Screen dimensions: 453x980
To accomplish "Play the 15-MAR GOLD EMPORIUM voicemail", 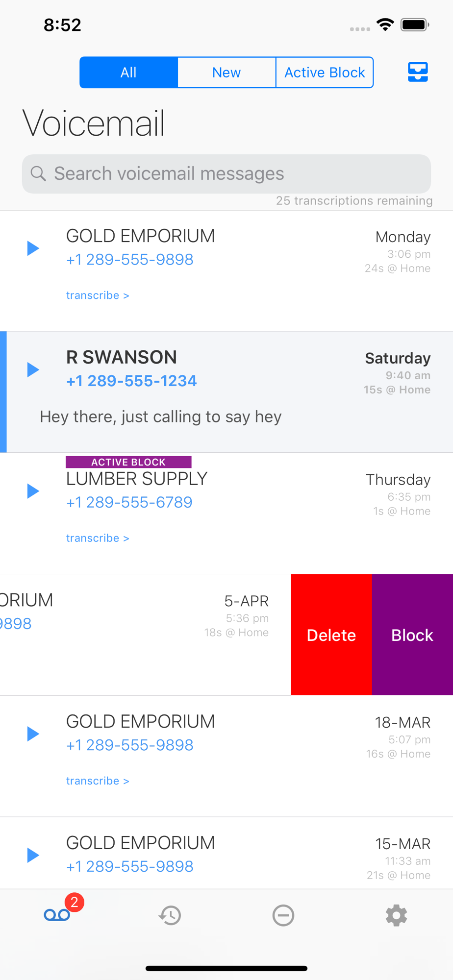I will coord(33,855).
